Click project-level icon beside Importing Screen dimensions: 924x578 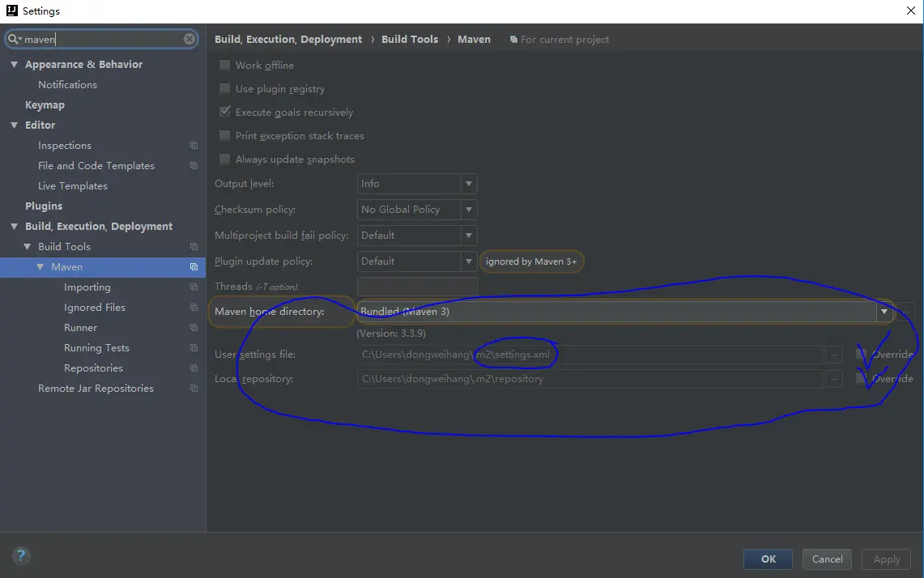(194, 287)
